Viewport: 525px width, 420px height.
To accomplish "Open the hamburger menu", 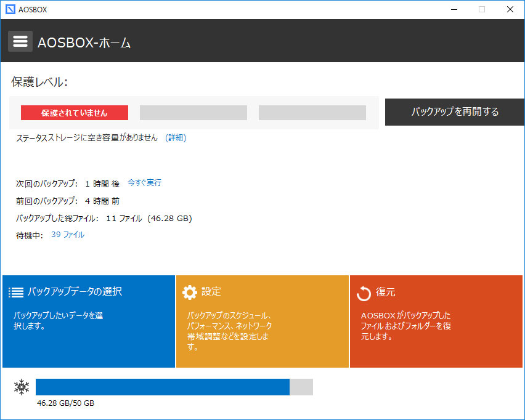I will pos(20,41).
